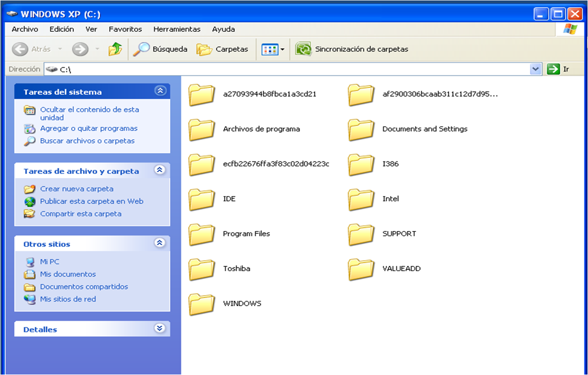This screenshot has width=588, height=375.
Task: Select the WINDOWS folder icon
Action: pyautogui.click(x=202, y=304)
